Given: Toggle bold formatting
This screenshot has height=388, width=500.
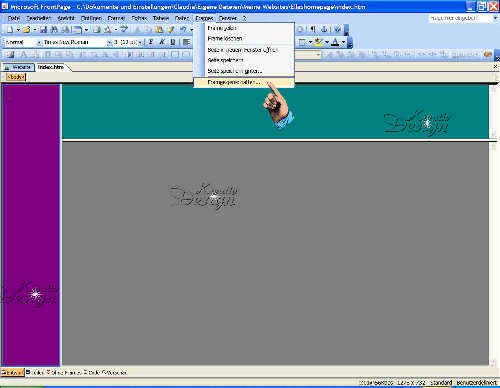Looking at the screenshot, I should 151,42.
